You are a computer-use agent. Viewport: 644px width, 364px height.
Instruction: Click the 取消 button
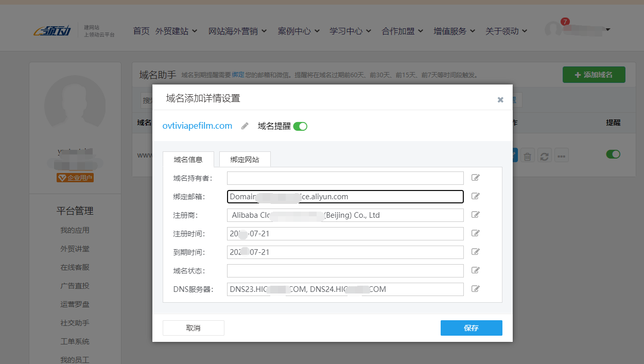pyautogui.click(x=194, y=328)
